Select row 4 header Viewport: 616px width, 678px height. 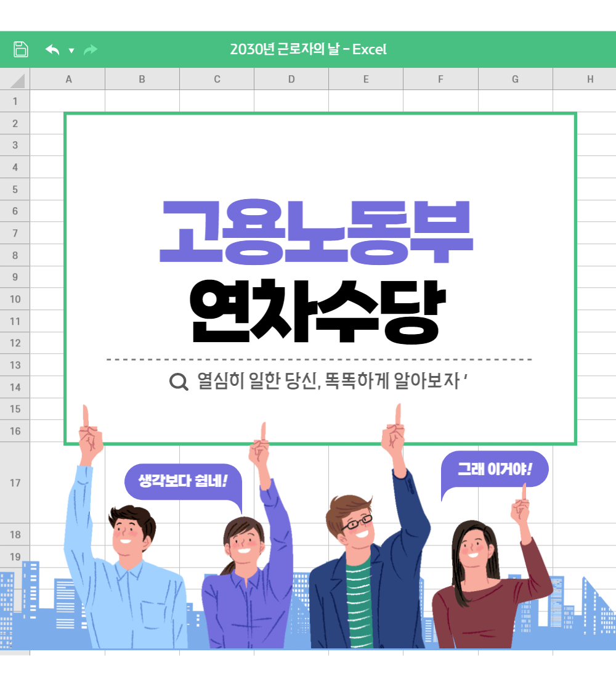click(15, 167)
